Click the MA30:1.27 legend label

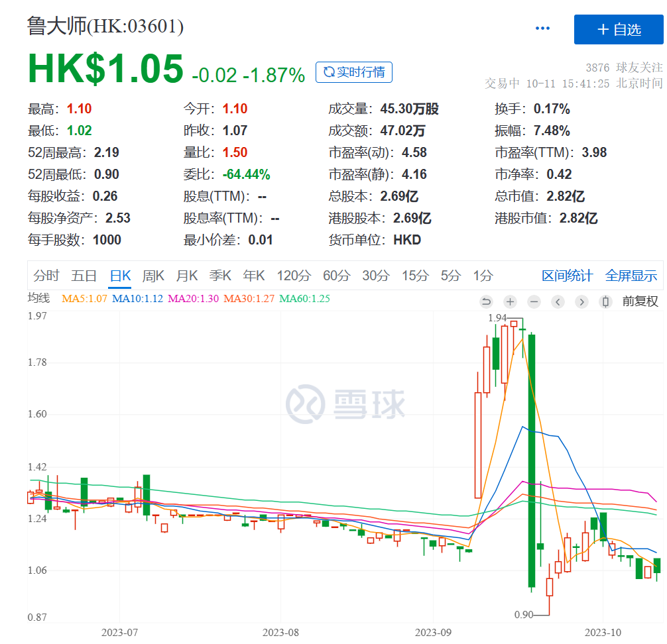249,299
